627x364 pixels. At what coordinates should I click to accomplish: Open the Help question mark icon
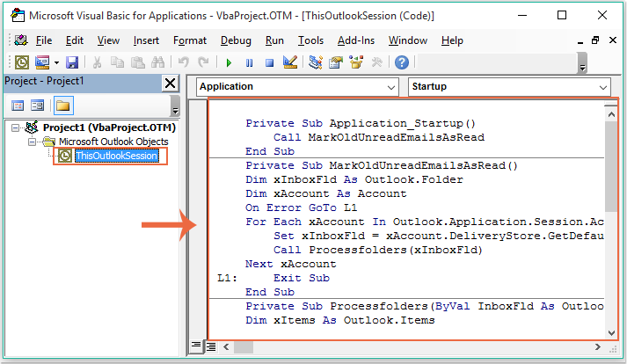pos(401,62)
